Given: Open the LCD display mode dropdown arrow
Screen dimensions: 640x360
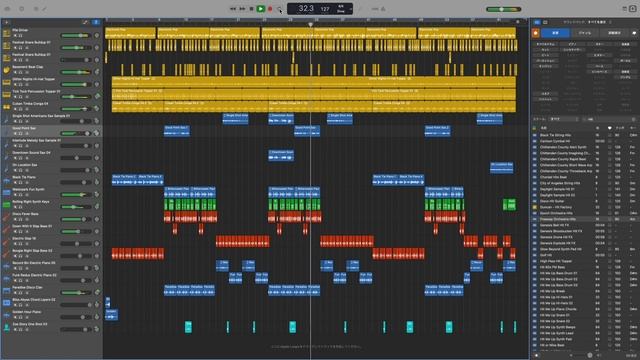Looking at the screenshot, I should tap(350, 9).
